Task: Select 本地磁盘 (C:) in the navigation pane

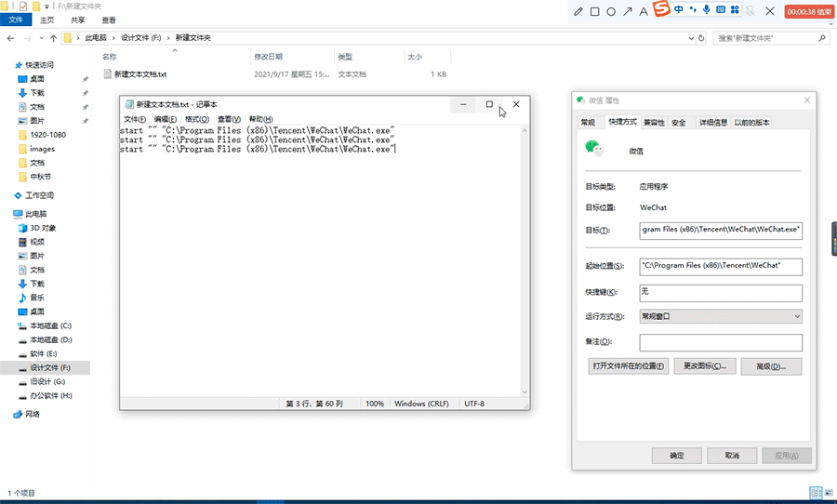Action: 50,325
